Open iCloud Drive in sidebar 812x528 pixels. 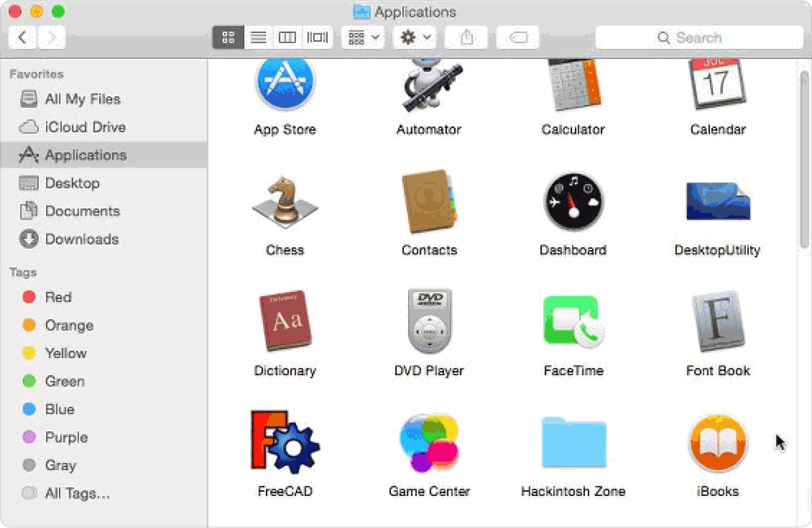pyautogui.click(x=103, y=127)
